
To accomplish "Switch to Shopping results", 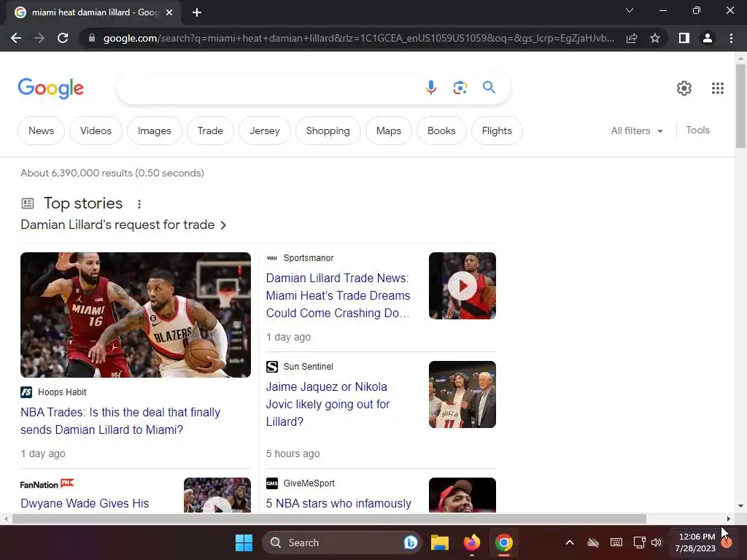I will pyautogui.click(x=328, y=131).
